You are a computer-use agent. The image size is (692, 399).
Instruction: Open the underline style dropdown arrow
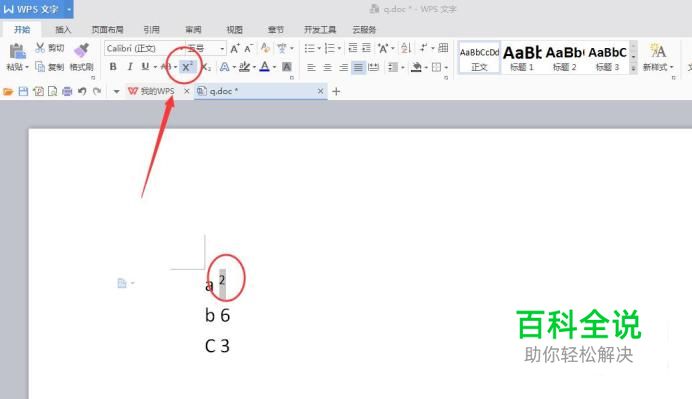coord(155,67)
